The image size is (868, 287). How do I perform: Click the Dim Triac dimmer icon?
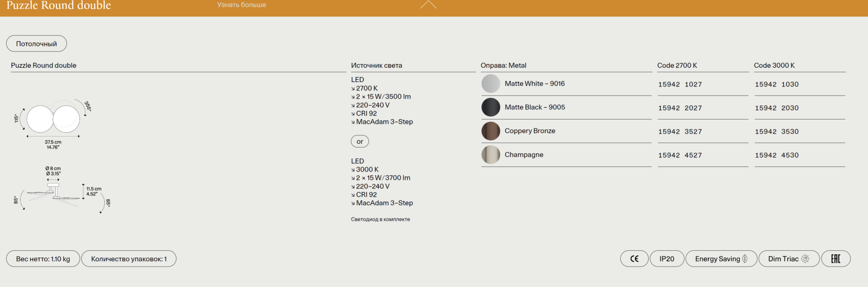(805, 259)
